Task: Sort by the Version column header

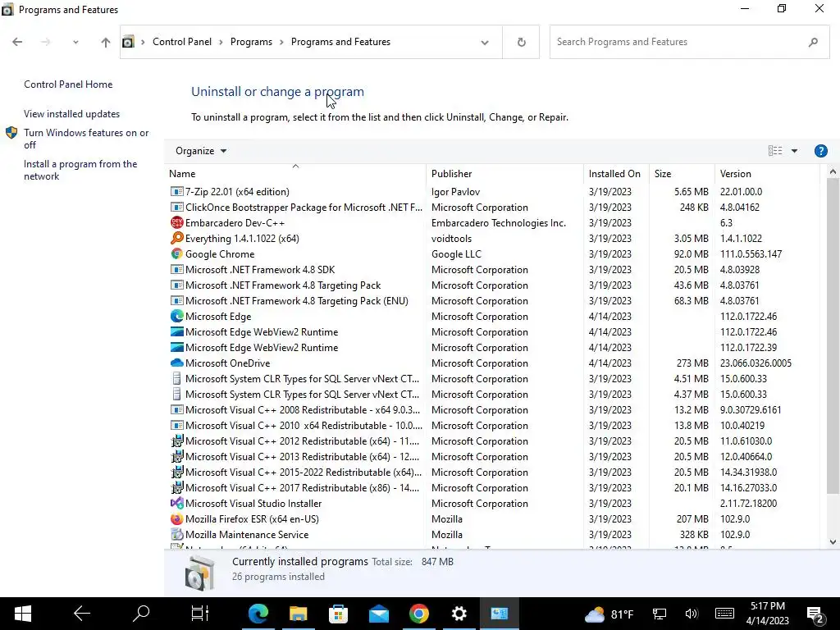Action: pos(767,174)
